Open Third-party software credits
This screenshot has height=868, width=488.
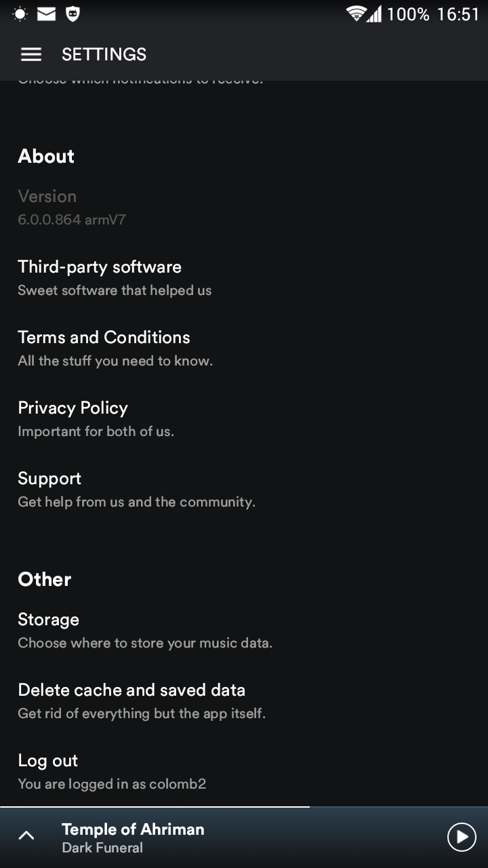click(x=100, y=277)
